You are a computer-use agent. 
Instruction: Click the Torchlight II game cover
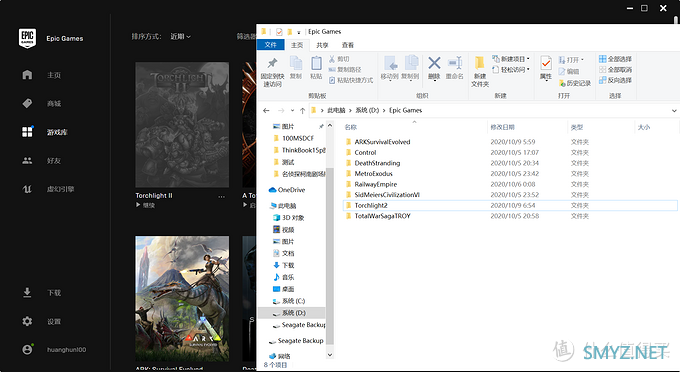point(182,124)
